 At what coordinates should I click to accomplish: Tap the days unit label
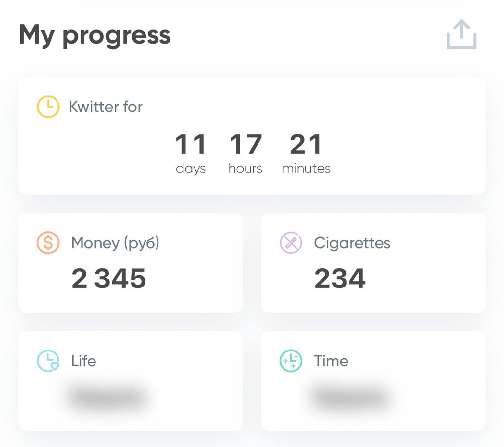[191, 168]
